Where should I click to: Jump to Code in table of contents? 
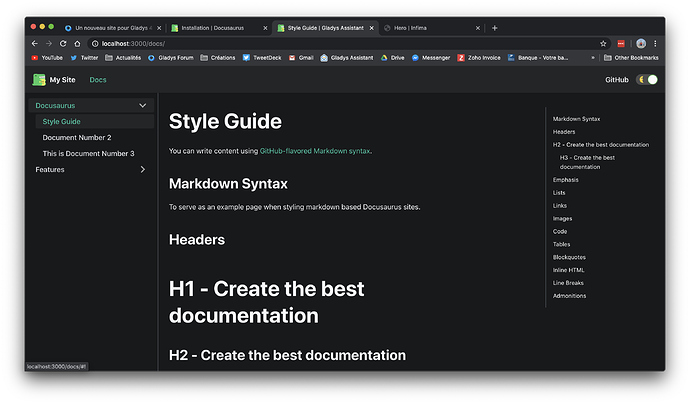coord(560,231)
